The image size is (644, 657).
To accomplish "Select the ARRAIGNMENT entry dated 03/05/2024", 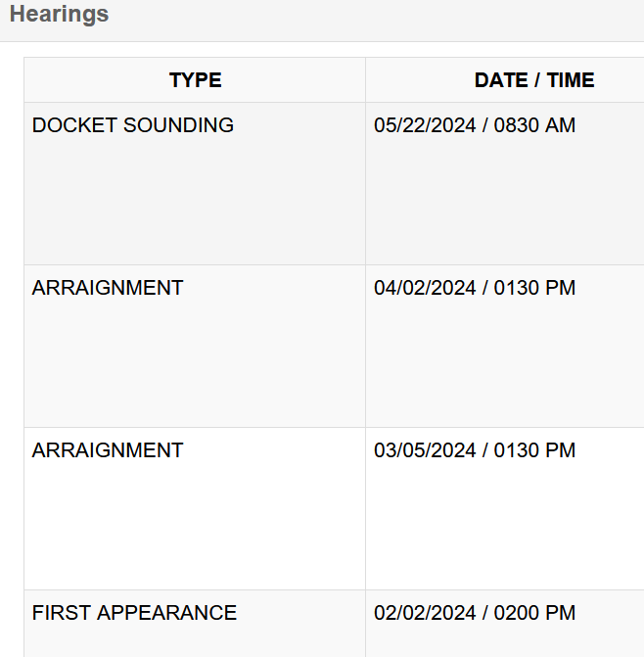I will tap(108, 450).
